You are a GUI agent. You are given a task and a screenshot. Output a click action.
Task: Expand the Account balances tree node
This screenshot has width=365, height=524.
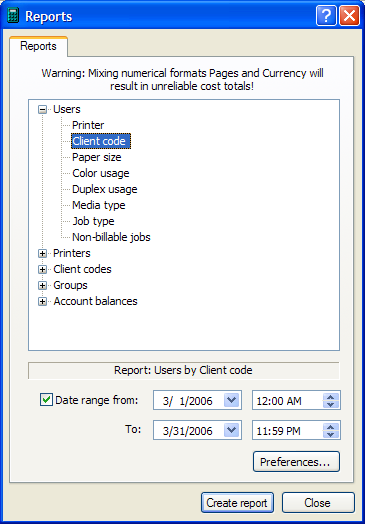click(42, 301)
